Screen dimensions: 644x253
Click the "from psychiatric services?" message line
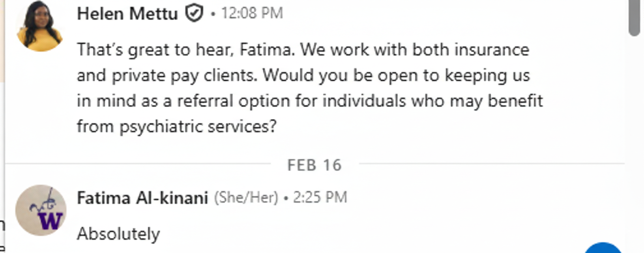point(176,126)
